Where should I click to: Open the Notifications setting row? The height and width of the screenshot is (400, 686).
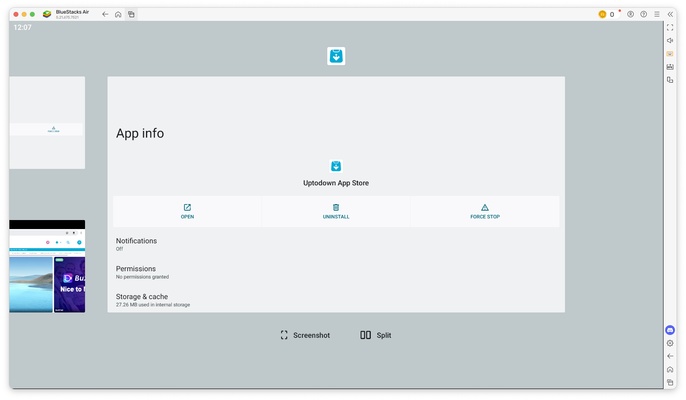336,244
